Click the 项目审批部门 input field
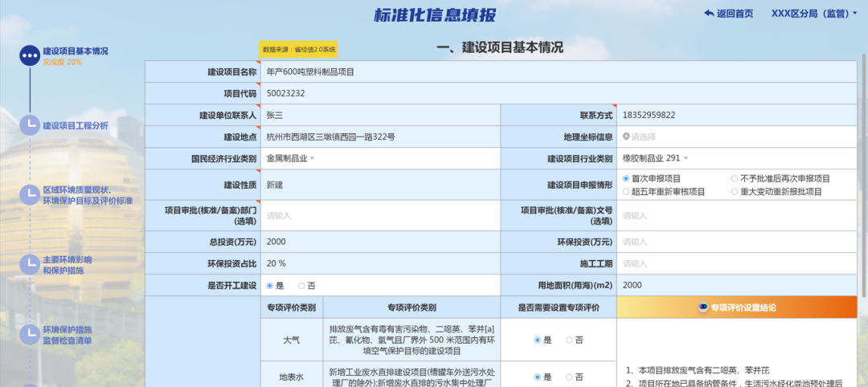The width and height of the screenshot is (868, 387). (x=380, y=216)
